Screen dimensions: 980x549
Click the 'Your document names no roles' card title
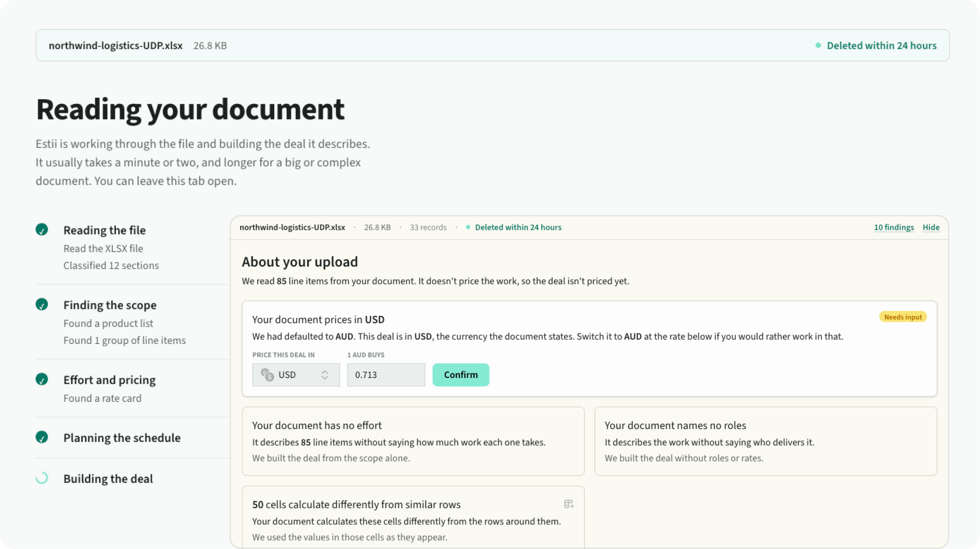(675, 425)
